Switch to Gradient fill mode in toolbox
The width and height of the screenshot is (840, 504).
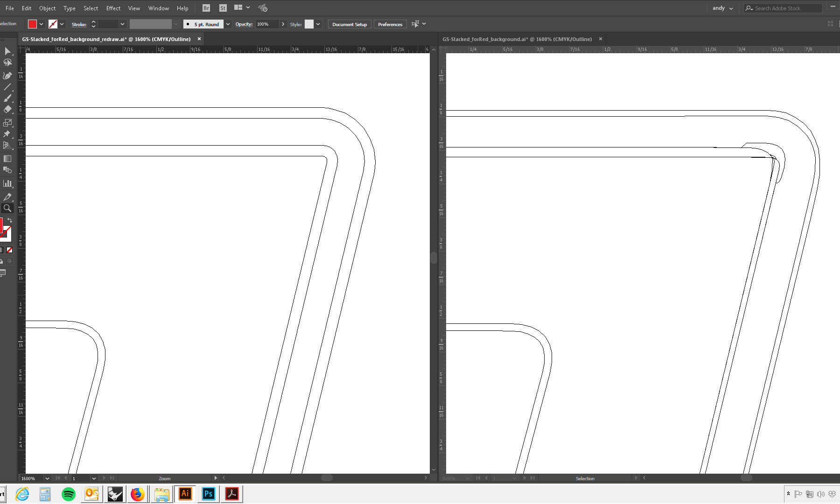coord(1,250)
